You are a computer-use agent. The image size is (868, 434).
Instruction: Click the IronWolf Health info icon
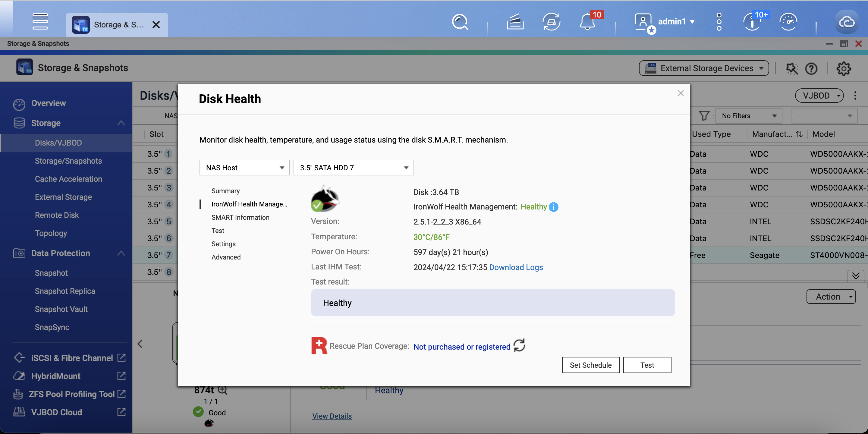point(553,207)
